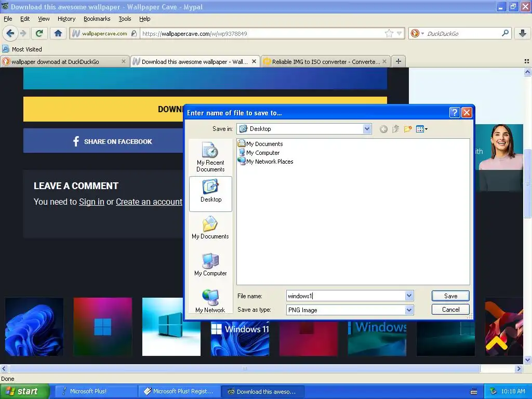Open the blue swirl Windows 11 wallpaper thumbnail
This screenshot has height=399, width=532.
coord(34,327)
